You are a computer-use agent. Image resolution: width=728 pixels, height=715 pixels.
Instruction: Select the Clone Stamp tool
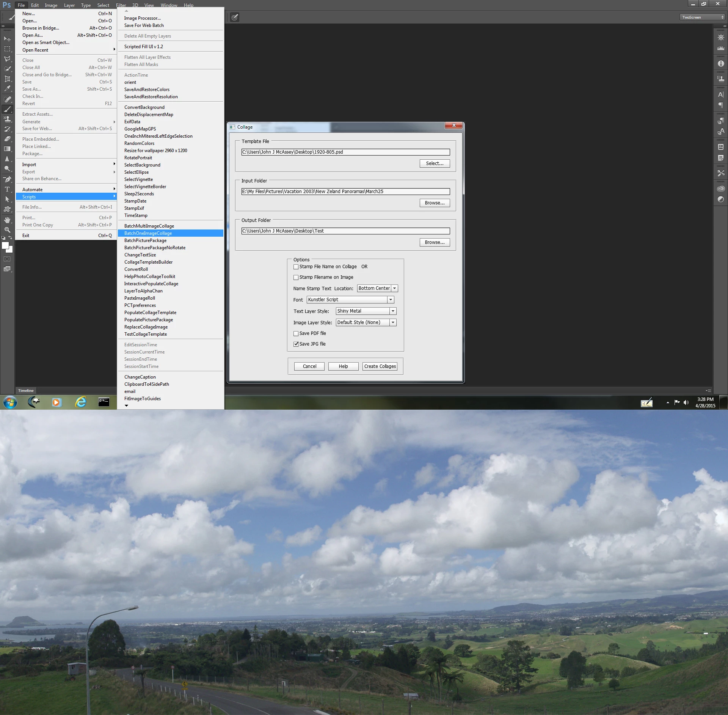(x=7, y=119)
